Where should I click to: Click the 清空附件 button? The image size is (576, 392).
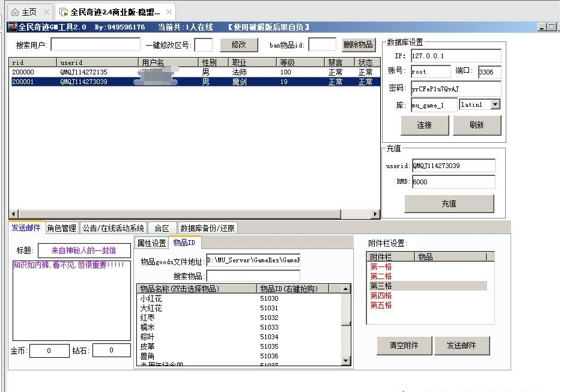point(403,345)
